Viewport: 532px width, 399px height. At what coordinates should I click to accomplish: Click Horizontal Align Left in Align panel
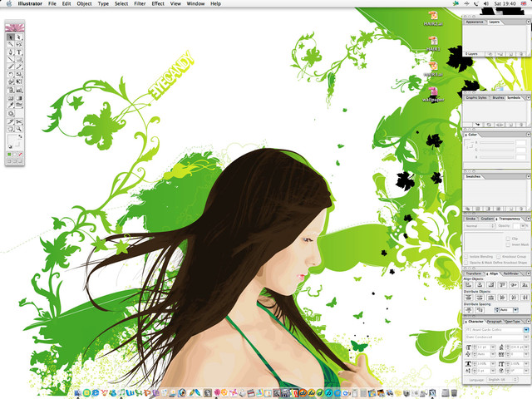click(x=469, y=285)
